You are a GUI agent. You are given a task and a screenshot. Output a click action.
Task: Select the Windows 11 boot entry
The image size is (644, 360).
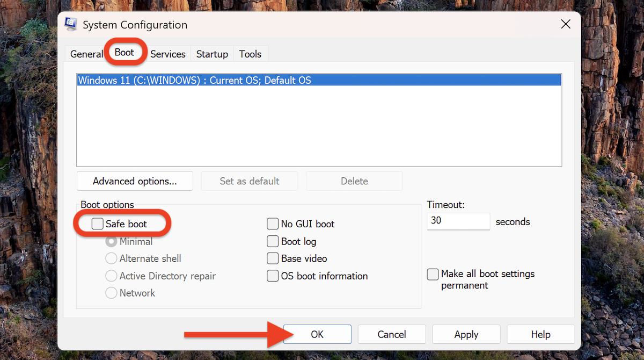319,81
